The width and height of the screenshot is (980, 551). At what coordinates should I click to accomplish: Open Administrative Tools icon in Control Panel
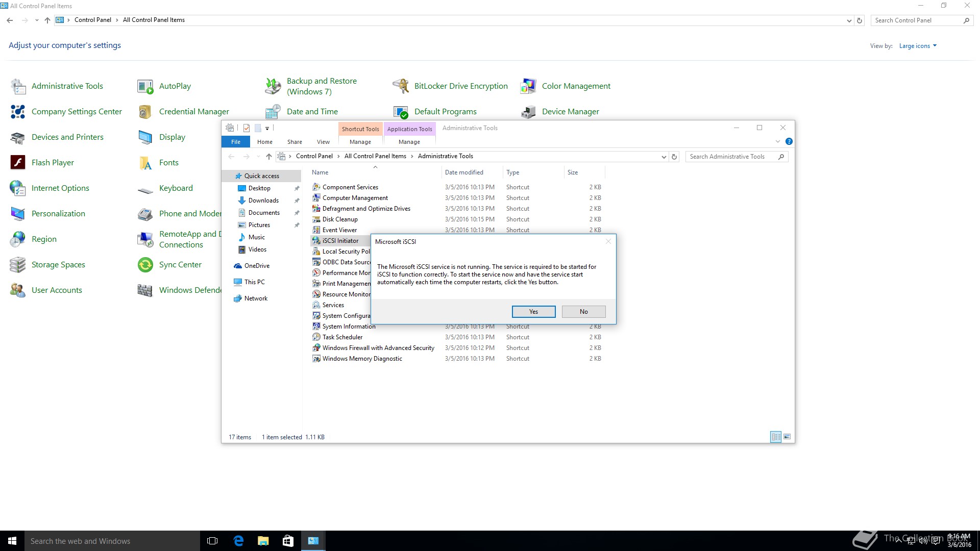[x=18, y=86]
